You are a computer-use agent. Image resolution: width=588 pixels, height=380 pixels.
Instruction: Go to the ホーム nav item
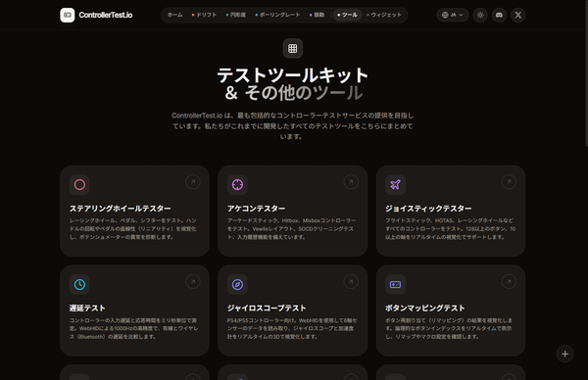(175, 15)
